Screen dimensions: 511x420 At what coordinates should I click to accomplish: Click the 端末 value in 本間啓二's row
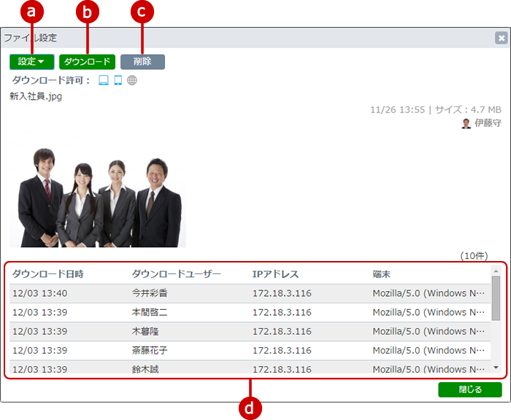(x=429, y=312)
